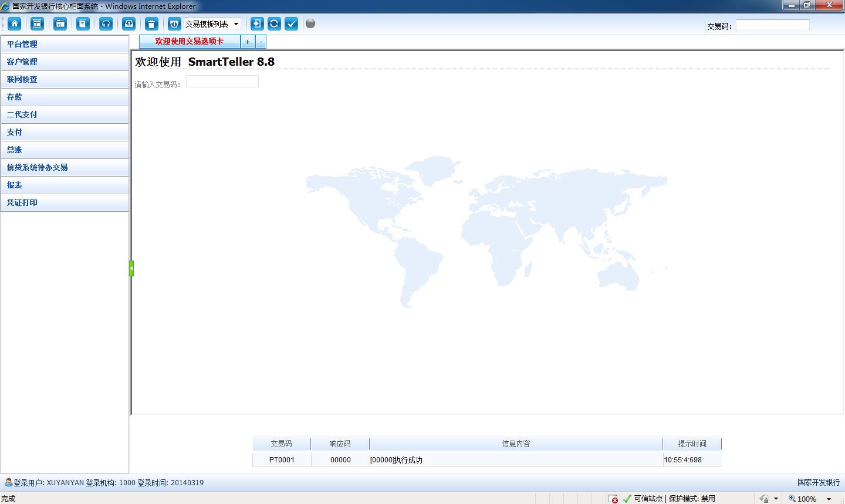
Task: Click the privacy lock icon in status bar
Action: click(764, 499)
